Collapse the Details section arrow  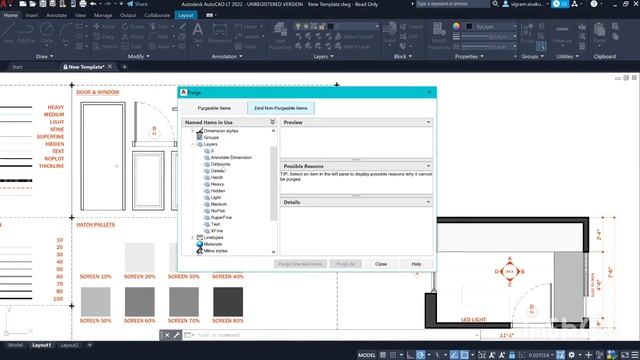pos(428,202)
